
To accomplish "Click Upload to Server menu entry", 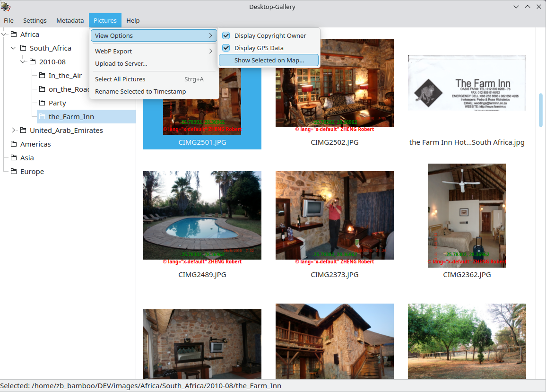I will point(121,63).
